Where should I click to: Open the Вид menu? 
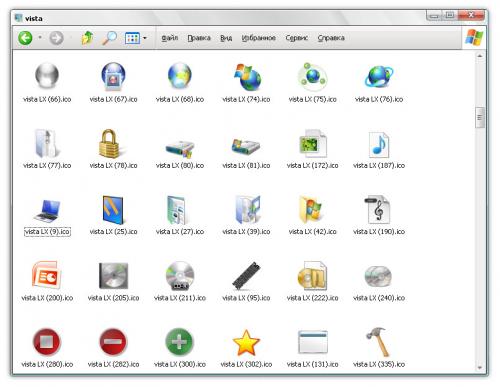pos(226,38)
